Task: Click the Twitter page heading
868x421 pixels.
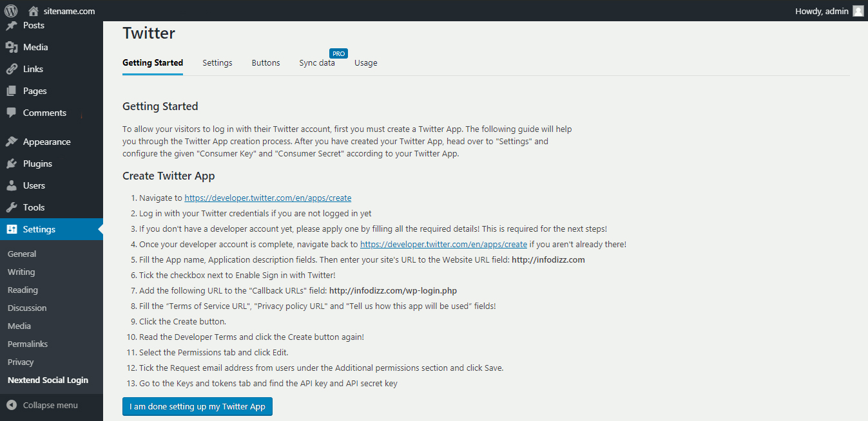Action: pos(149,33)
